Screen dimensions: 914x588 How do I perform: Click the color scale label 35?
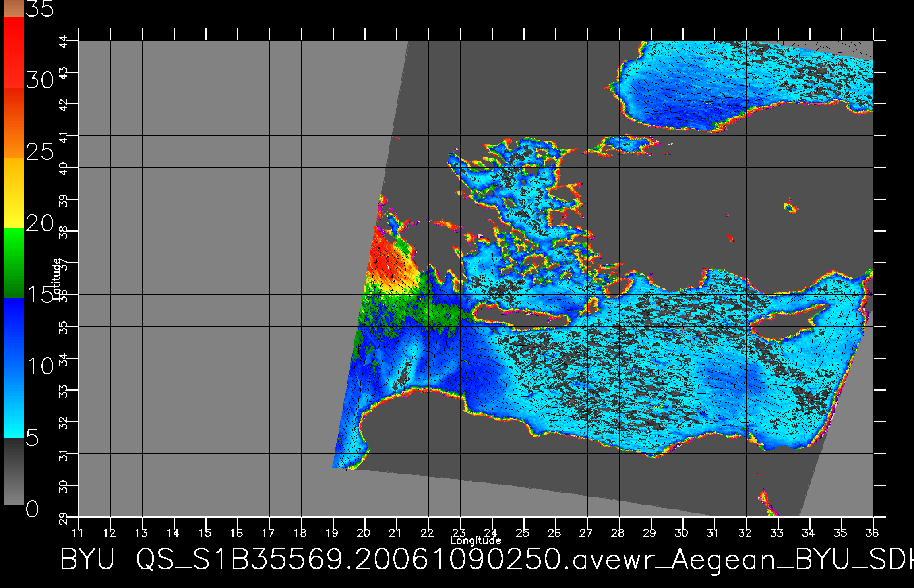click(x=40, y=9)
